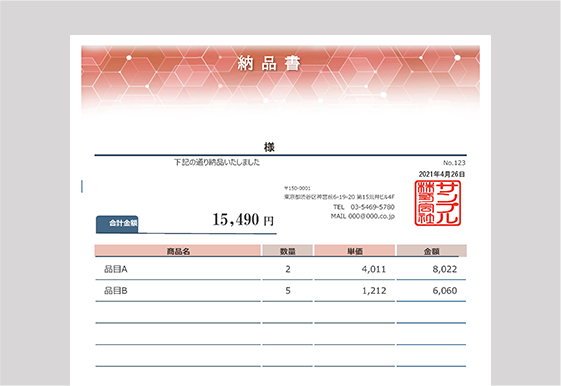Click amount 6,060

click(445, 291)
